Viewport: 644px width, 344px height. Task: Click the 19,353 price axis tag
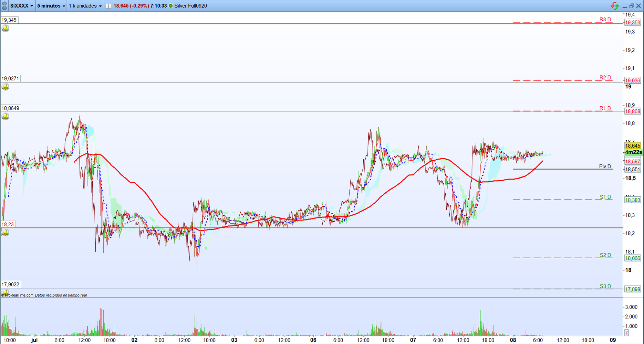point(633,23)
